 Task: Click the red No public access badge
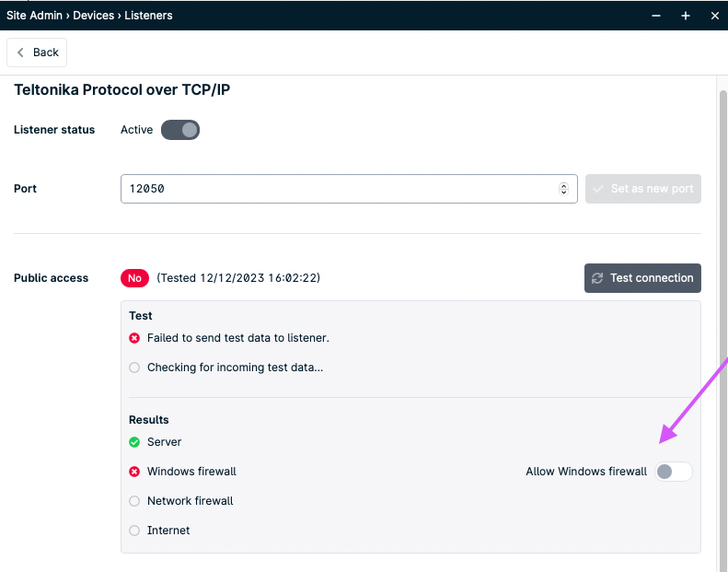click(134, 278)
